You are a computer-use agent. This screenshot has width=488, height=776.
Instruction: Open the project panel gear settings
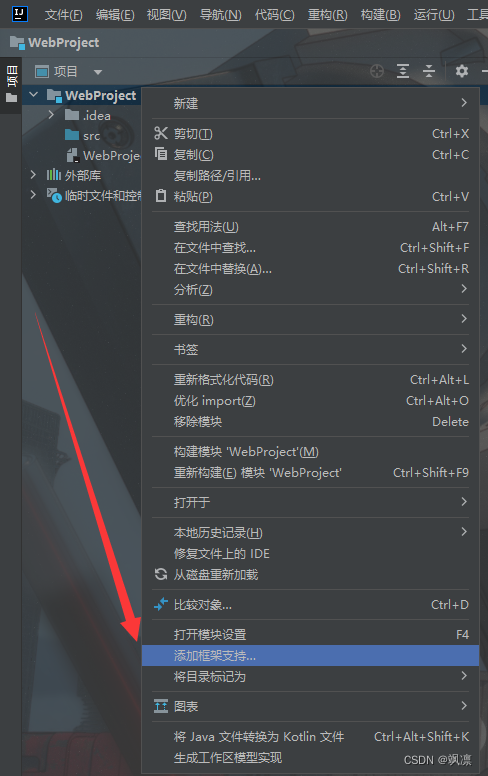[462, 71]
